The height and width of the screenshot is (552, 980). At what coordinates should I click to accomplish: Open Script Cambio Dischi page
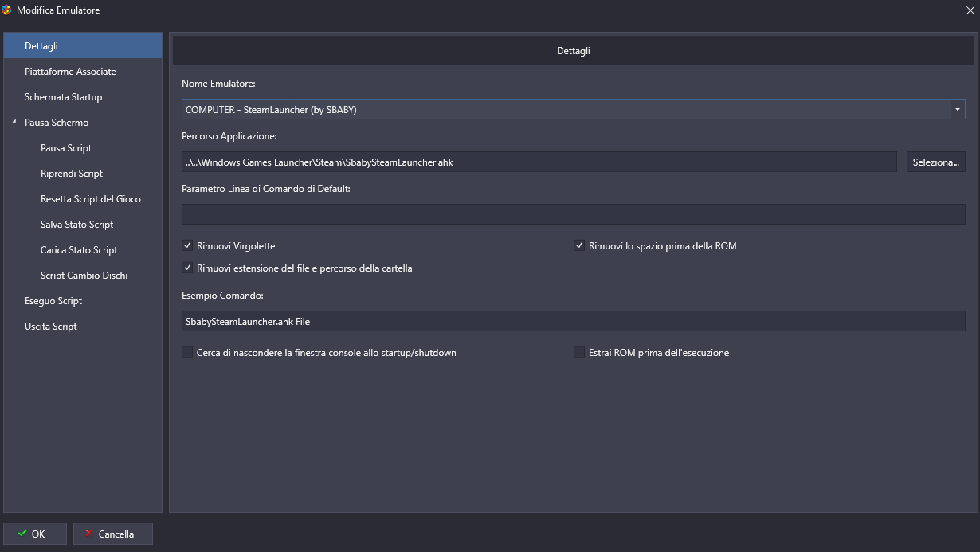pyautogui.click(x=83, y=276)
